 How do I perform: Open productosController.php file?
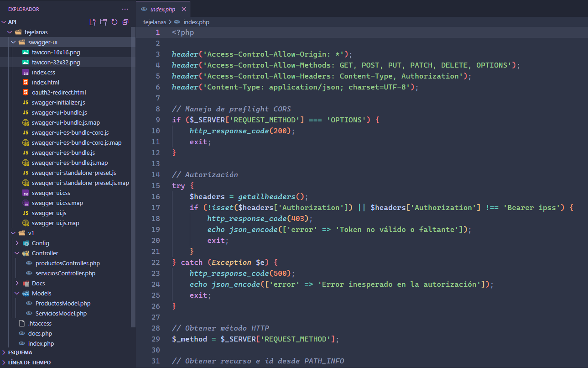pyautogui.click(x=68, y=263)
